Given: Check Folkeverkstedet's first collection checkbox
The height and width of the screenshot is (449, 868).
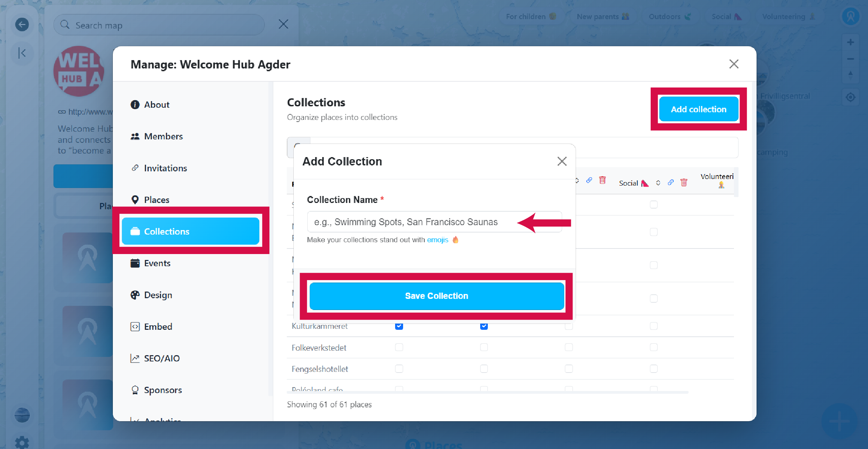Looking at the screenshot, I should (x=399, y=347).
